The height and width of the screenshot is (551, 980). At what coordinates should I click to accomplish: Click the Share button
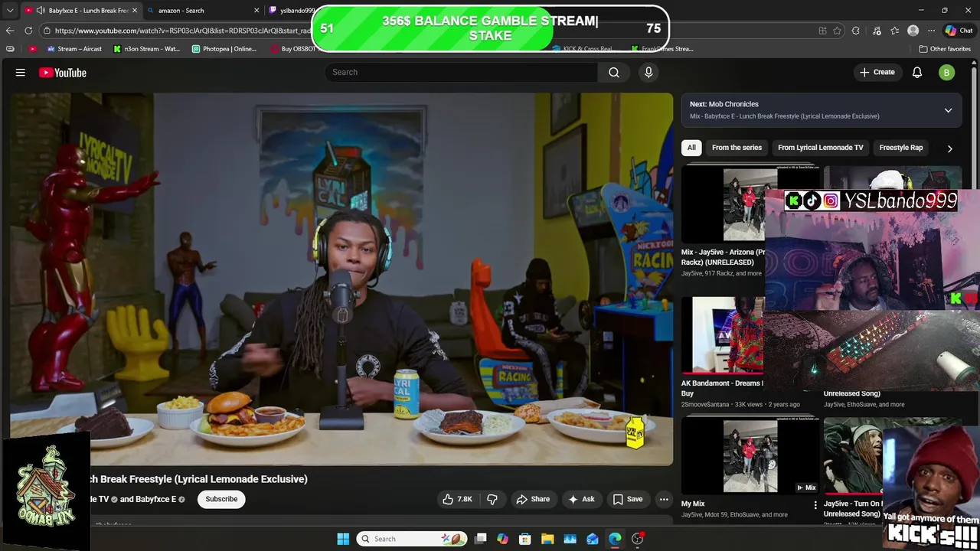pyautogui.click(x=532, y=499)
